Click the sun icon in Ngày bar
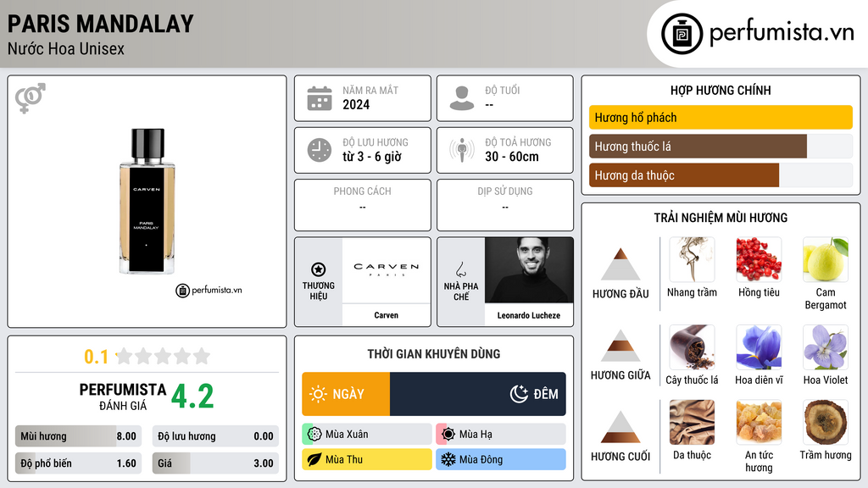 pyautogui.click(x=319, y=394)
